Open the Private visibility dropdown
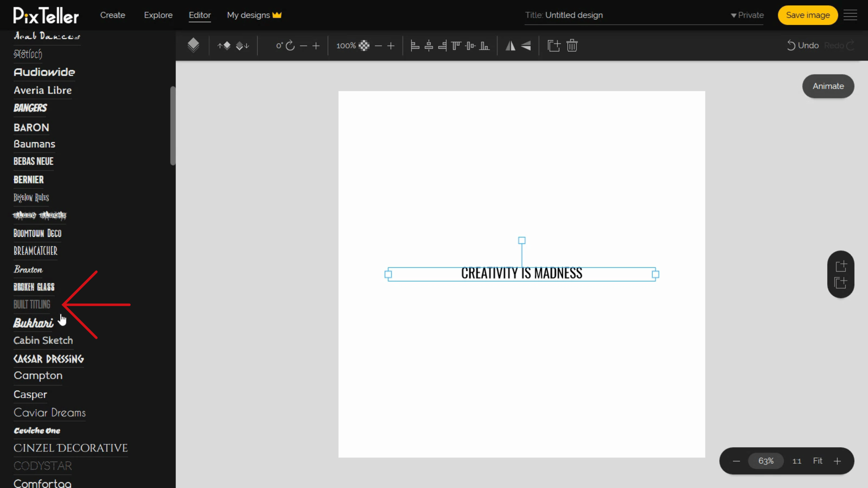868x488 pixels. click(x=747, y=15)
